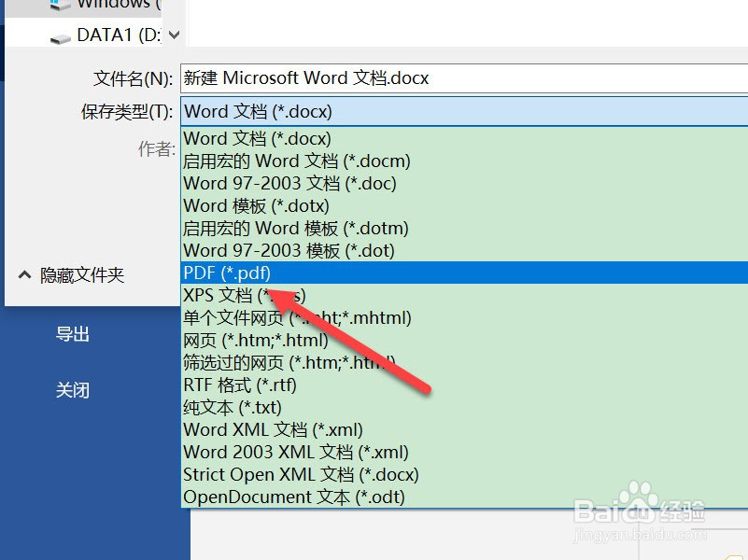Click the folder tree scroll-down arrow

tap(175, 35)
